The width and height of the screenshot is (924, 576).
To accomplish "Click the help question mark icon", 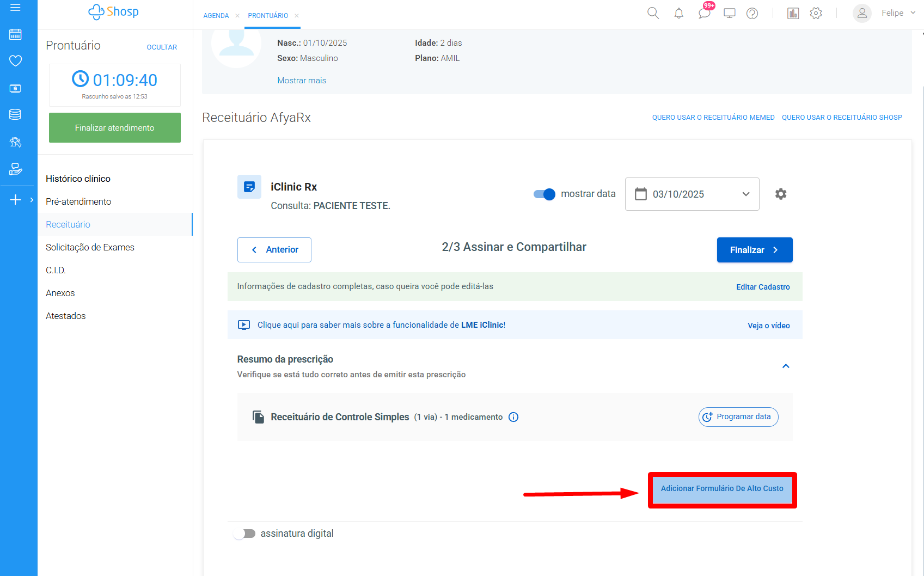I will pyautogui.click(x=752, y=13).
